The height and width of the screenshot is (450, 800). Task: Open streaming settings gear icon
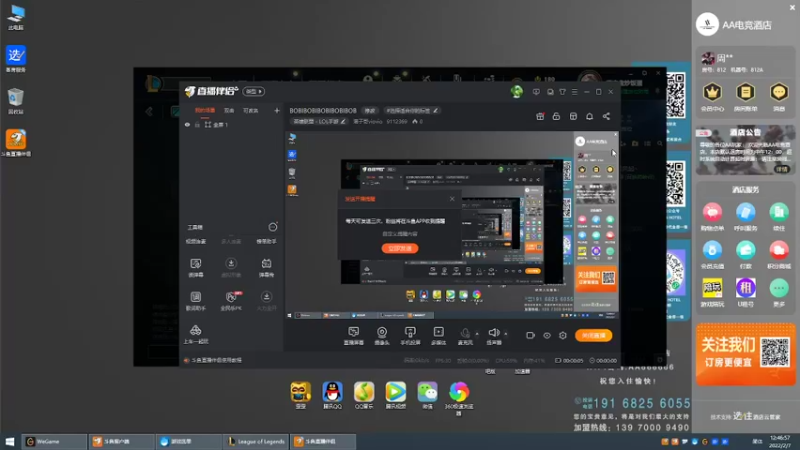click(x=563, y=335)
